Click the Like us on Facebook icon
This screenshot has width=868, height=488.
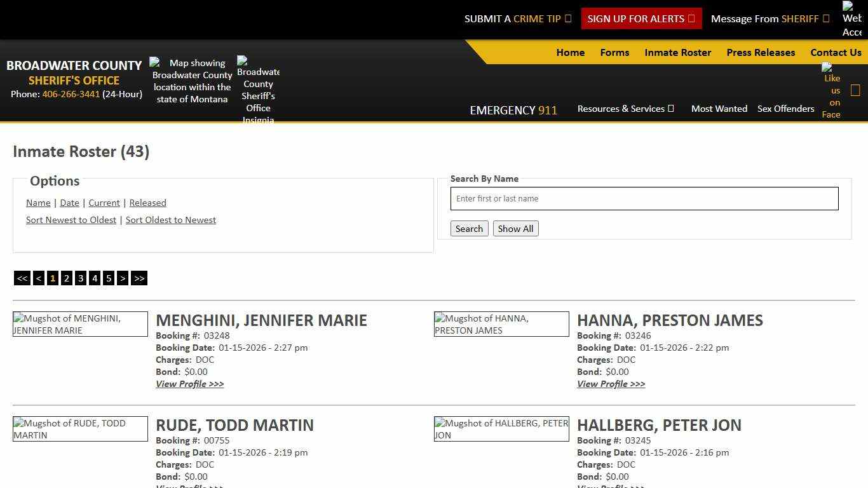click(831, 90)
